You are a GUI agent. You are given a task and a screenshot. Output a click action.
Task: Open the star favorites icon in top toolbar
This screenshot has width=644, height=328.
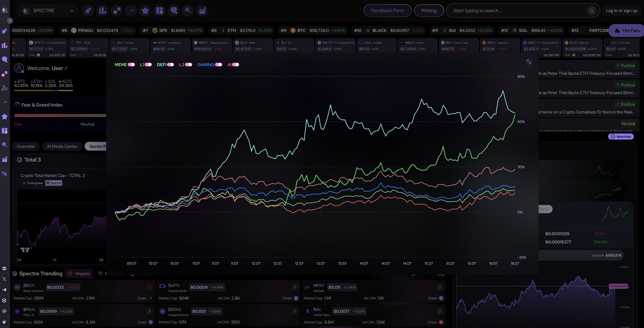[x=145, y=11]
